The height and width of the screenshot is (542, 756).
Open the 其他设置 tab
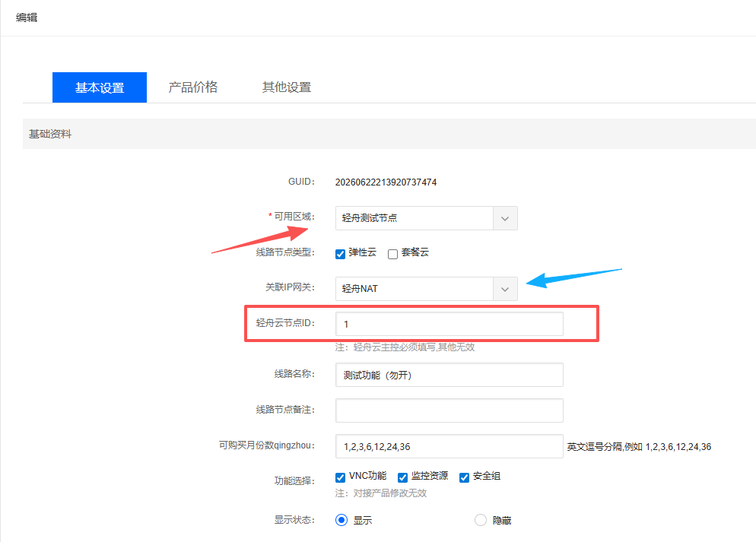[x=287, y=87]
